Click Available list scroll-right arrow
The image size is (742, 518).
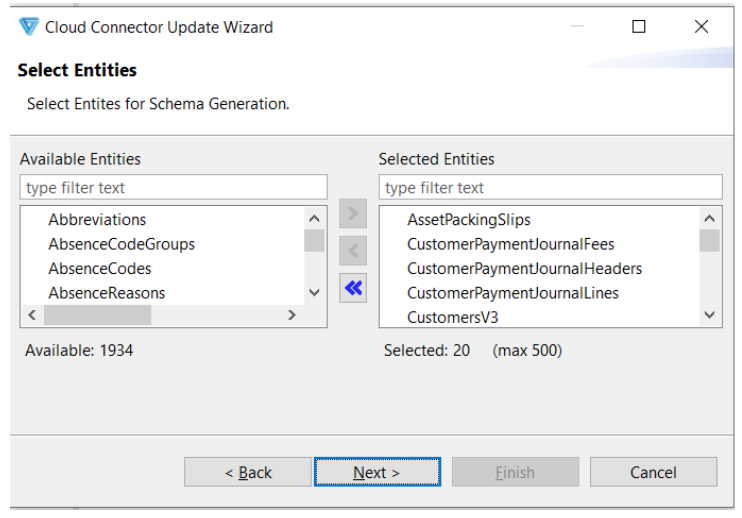292,315
